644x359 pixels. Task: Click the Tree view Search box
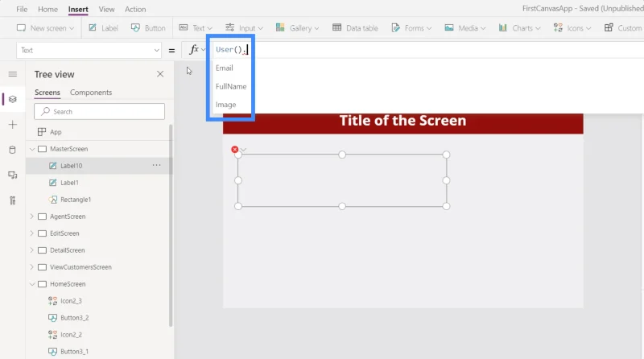point(99,111)
